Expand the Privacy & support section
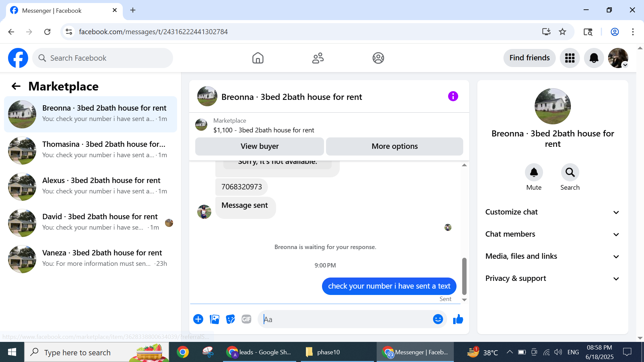644x362 pixels. click(x=552, y=279)
